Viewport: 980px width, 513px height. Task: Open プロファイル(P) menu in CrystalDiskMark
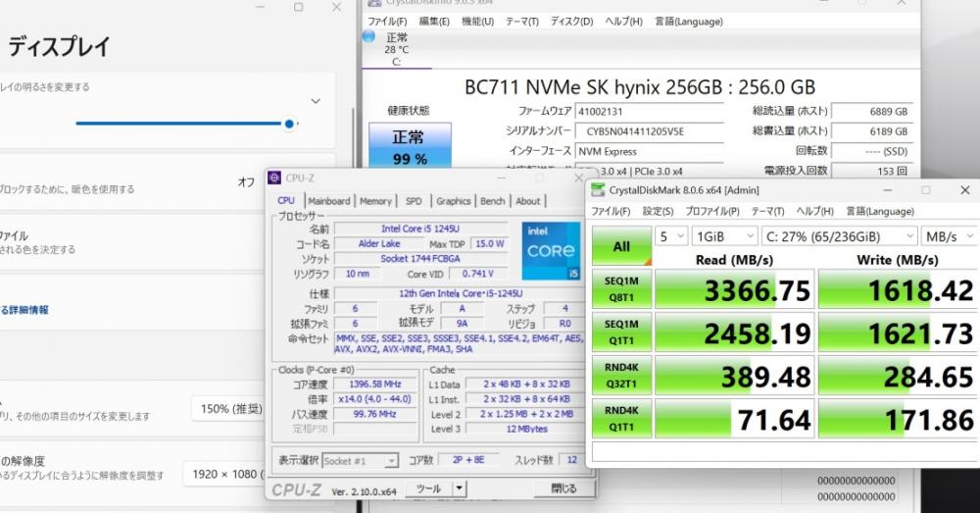point(711,212)
